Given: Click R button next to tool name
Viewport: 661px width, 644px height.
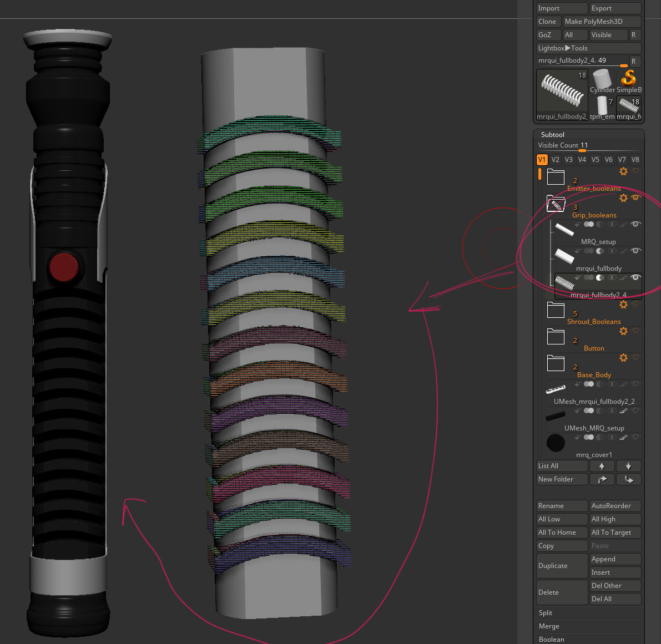Looking at the screenshot, I should point(635,61).
